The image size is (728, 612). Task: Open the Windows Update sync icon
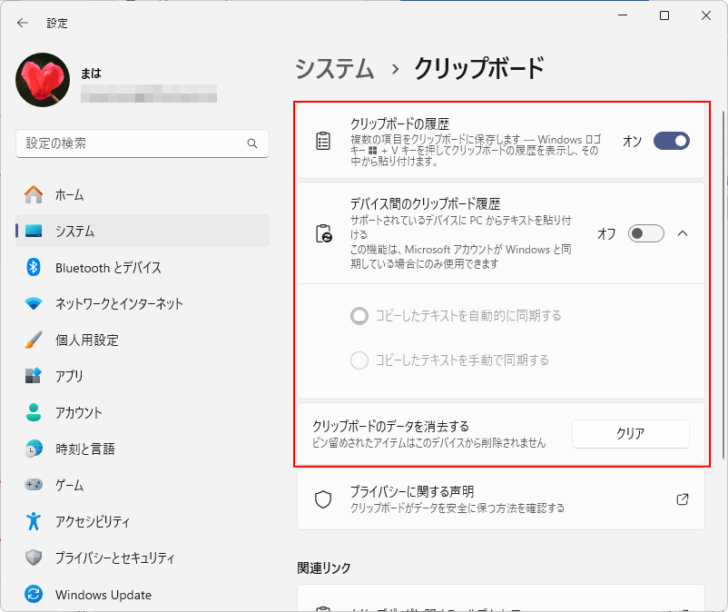coord(33,594)
